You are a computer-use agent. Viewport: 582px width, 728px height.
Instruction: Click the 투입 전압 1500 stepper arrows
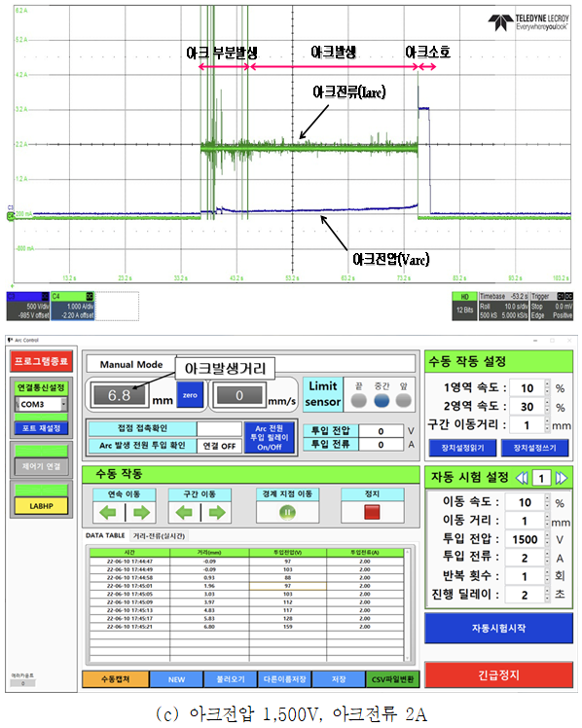(547, 539)
